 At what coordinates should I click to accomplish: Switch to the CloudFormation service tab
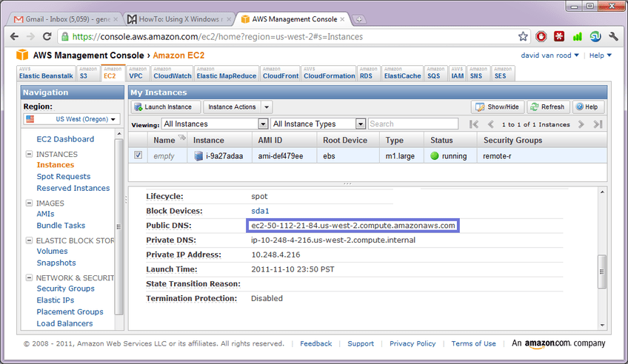329,73
